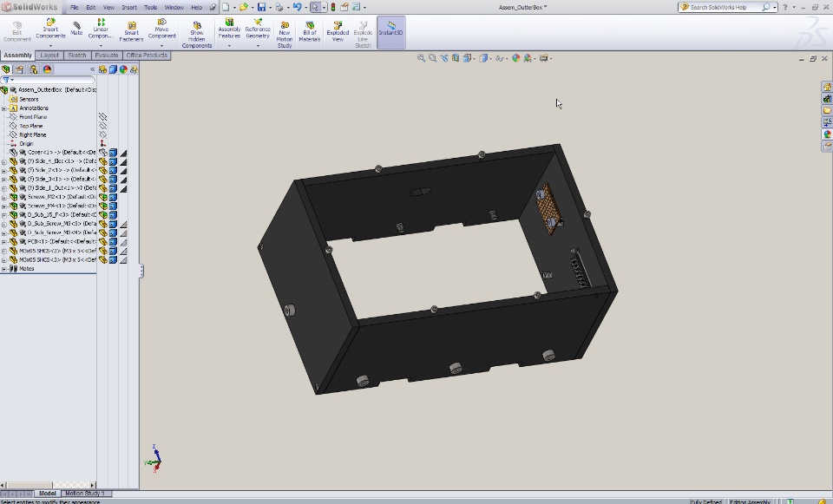
Task: Switch to Office Products tab
Action: point(147,56)
